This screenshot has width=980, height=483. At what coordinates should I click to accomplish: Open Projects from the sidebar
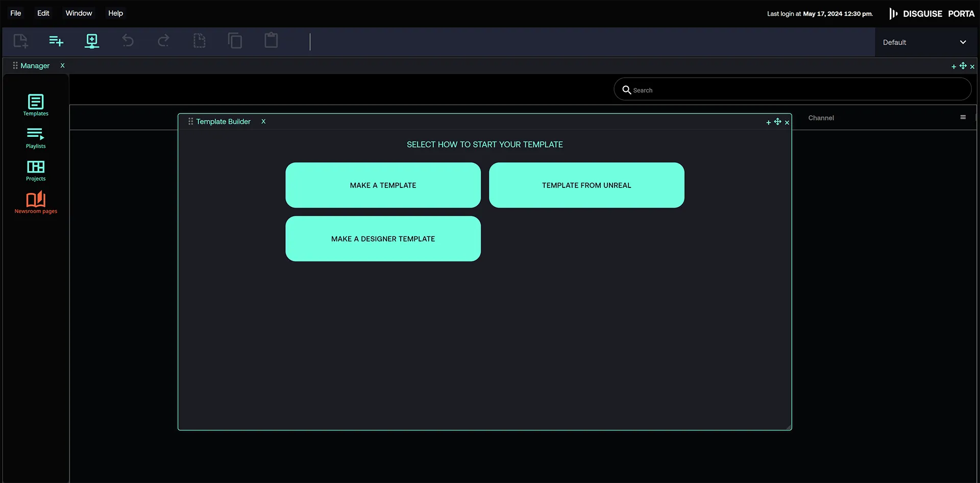35,171
